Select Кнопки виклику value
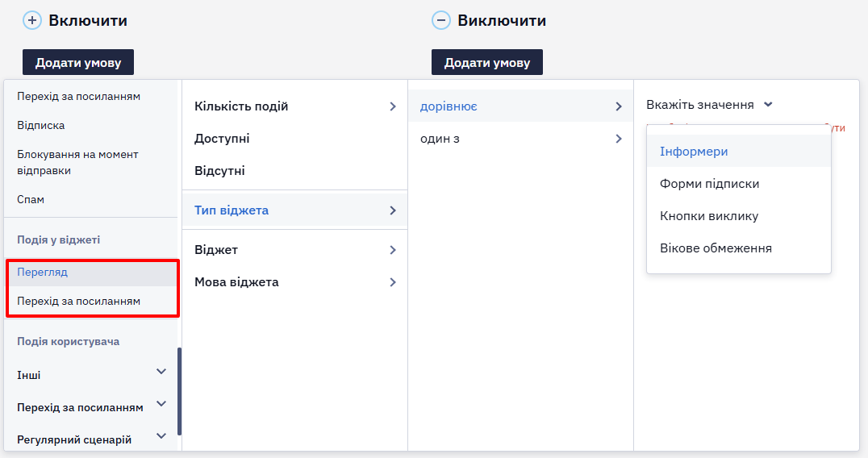This screenshot has height=458, width=868. coord(738,216)
